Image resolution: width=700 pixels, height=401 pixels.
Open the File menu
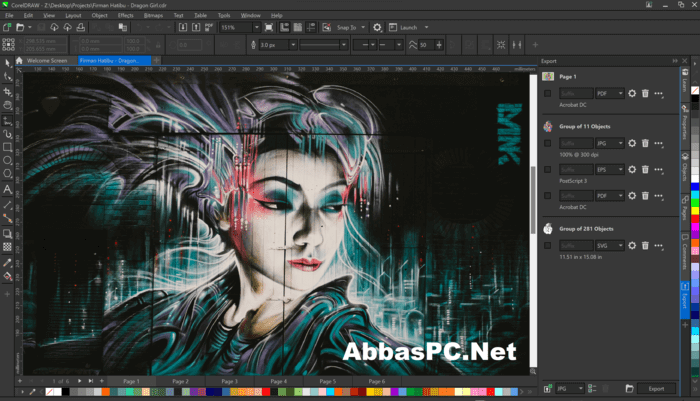click(x=9, y=15)
